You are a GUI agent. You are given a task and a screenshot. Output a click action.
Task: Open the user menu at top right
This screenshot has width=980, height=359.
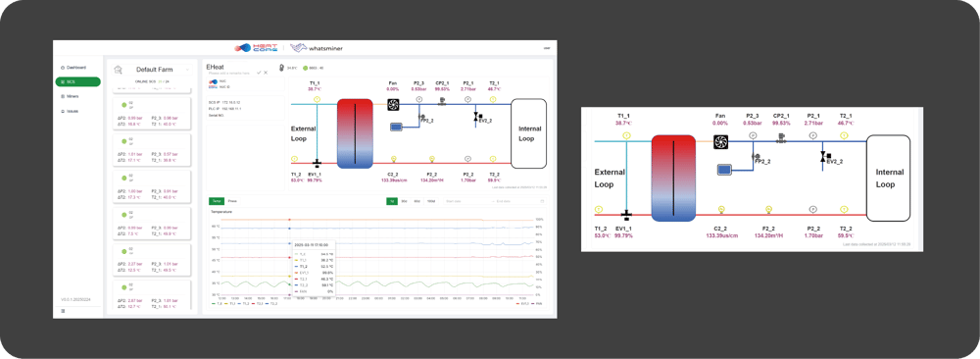click(546, 47)
